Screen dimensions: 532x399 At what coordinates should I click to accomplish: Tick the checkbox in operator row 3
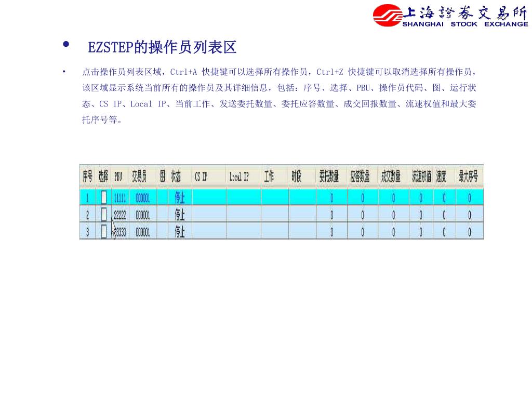[104, 232]
